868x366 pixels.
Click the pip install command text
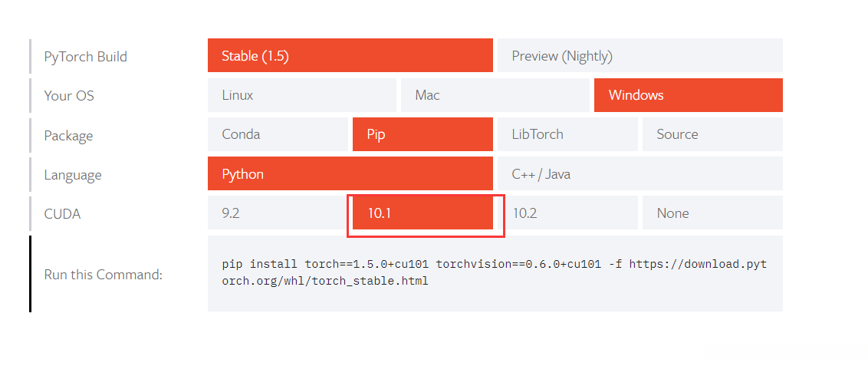coord(494,272)
